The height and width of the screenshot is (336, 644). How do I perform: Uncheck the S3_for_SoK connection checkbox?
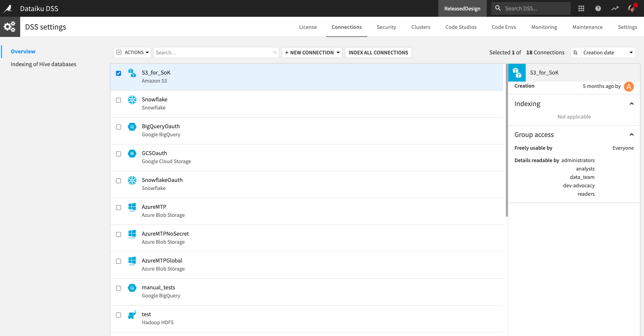pos(118,73)
